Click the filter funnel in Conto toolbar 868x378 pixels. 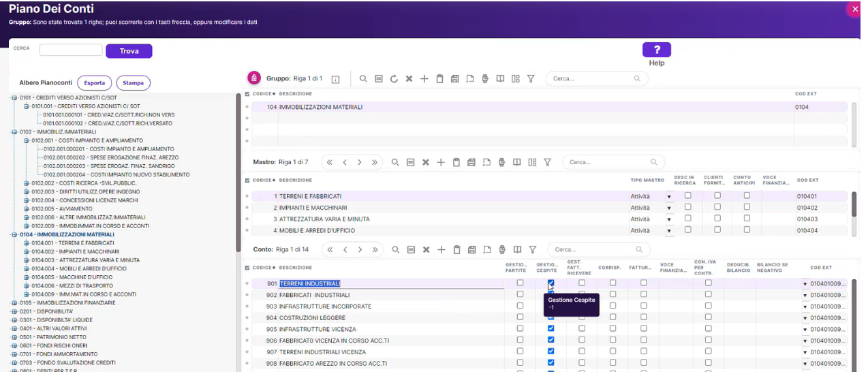[x=533, y=250]
